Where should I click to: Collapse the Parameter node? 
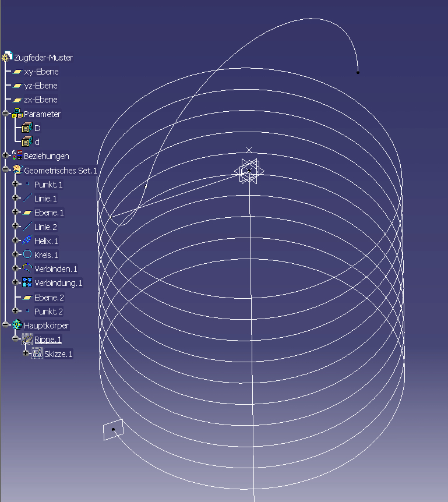click(5, 114)
